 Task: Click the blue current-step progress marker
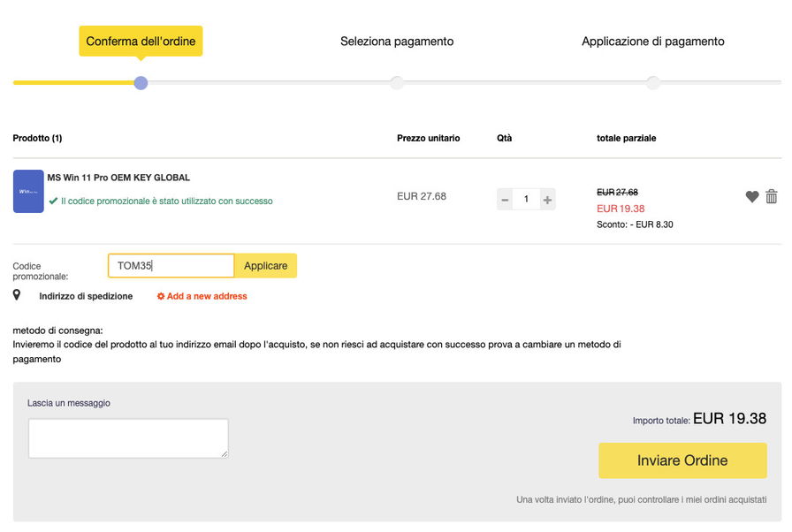click(141, 83)
